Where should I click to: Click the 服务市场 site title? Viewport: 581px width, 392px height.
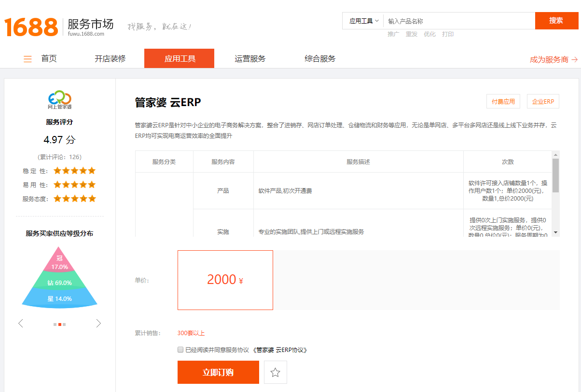[x=90, y=24]
